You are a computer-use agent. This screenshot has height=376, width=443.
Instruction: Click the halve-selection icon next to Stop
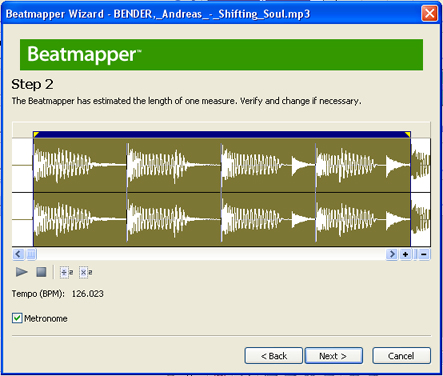66,272
